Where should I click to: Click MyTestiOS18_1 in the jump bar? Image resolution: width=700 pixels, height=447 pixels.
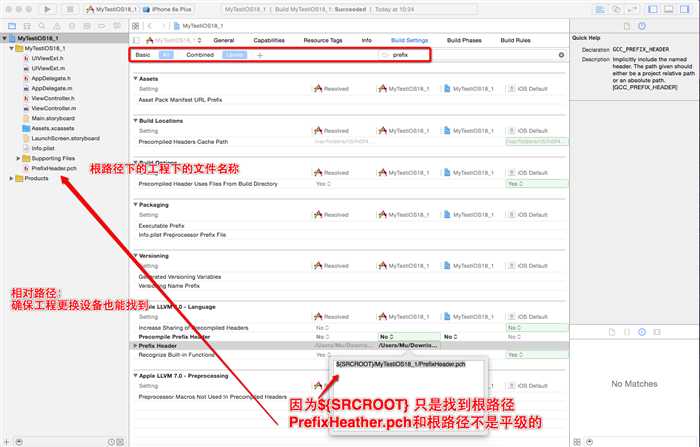point(198,26)
